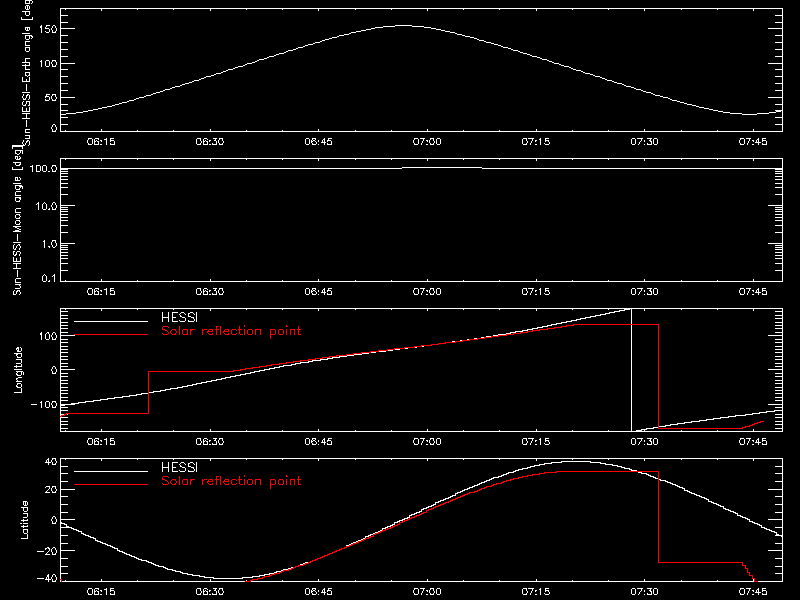Select the Latitude y-axis title
The width and height of the screenshot is (800, 600).
(x=24, y=520)
